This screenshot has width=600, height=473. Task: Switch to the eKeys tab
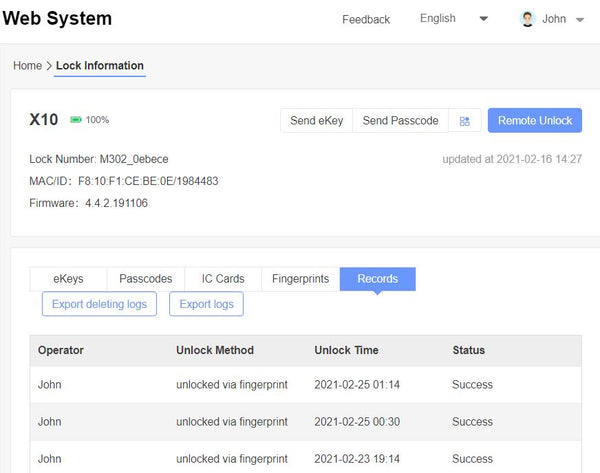tap(68, 279)
